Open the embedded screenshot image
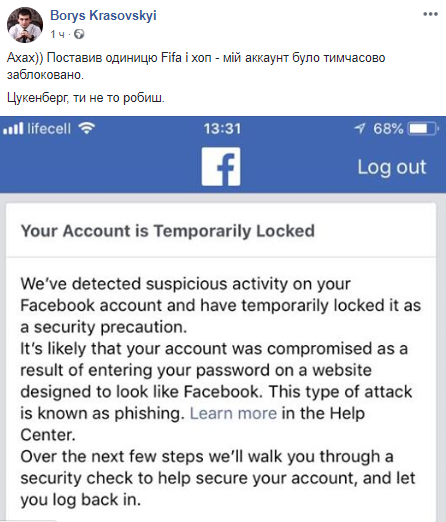Screen dimensions: 446x522 223,319
